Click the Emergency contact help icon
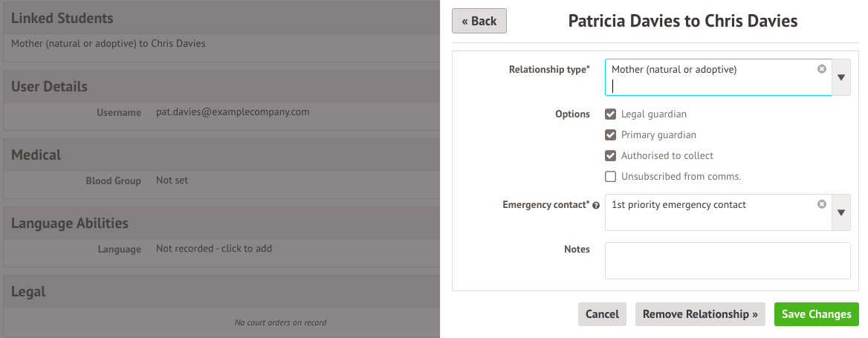Screen dimensions: 868x338 596,205
